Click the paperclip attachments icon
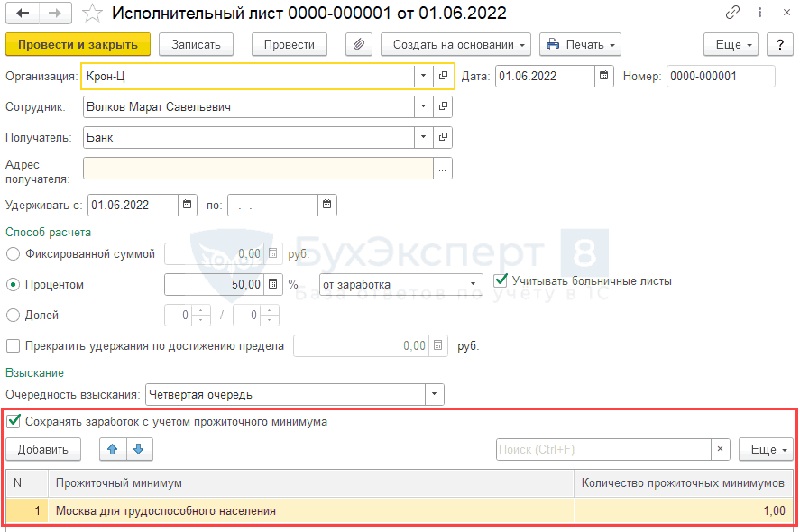This screenshot has height=532, width=800. pyautogui.click(x=359, y=44)
